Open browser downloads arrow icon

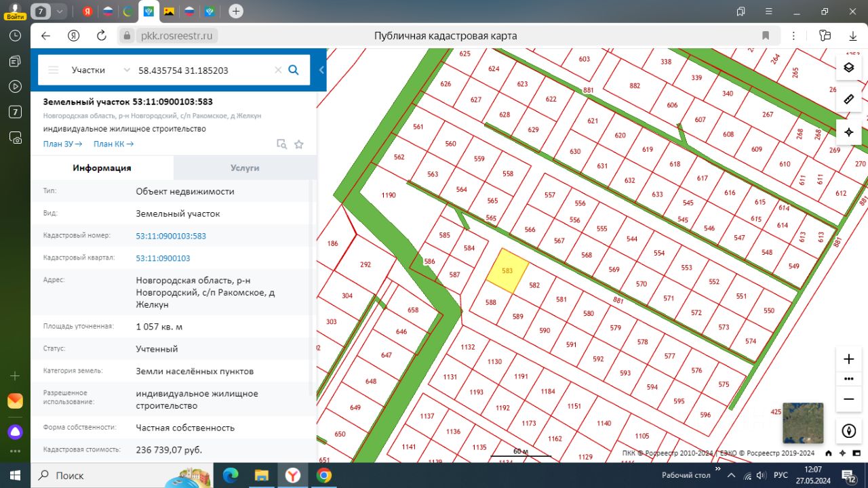(x=853, y=36)
